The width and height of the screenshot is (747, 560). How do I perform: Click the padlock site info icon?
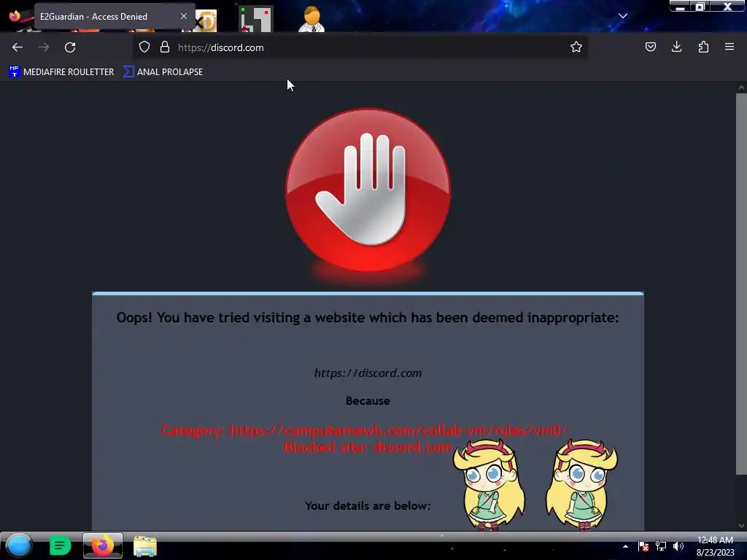(x=165, y=47)
